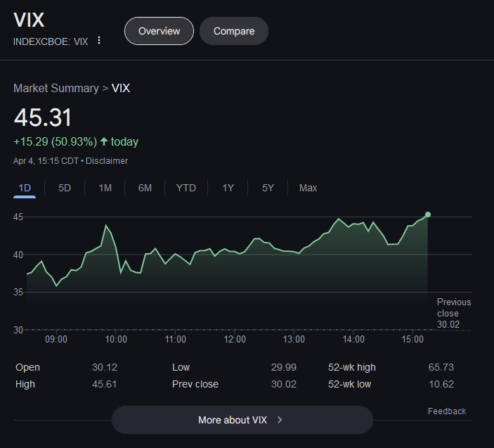The image size is (494, 448).
Task: Click the INDEXCBOE: VIX ticker text
Action: [x=51, y=41]
